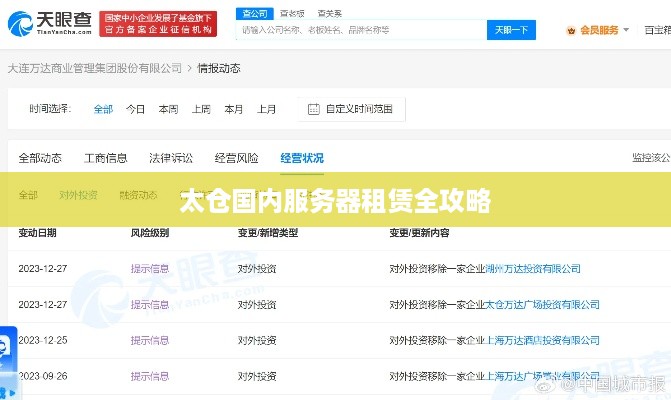Open 太仓万达广场投资有限公司 company link

(x=542, y=305)
